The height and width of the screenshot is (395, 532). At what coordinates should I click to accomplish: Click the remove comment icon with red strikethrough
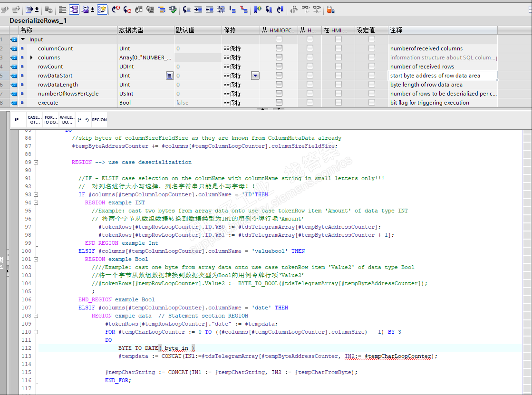tap(244, 9)
